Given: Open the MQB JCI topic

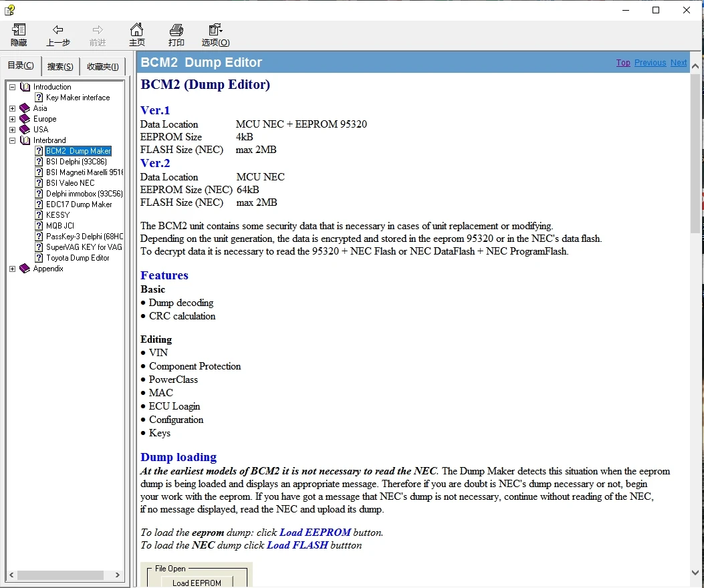Looking at the screenshot, I should coord(60,226).
